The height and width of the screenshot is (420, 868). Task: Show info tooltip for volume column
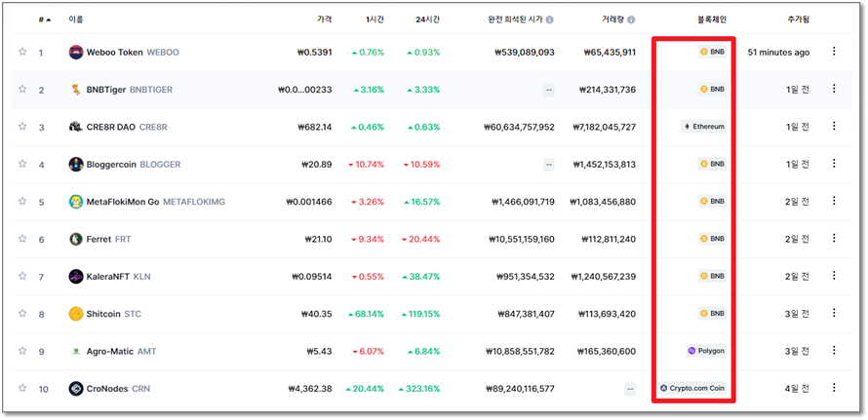631,19
